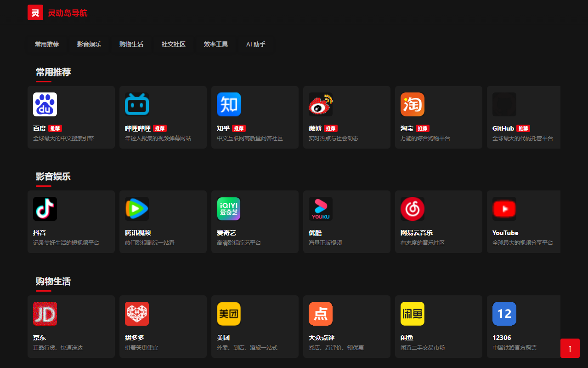Open the 社交社区 nav tab

click(174, 44)
